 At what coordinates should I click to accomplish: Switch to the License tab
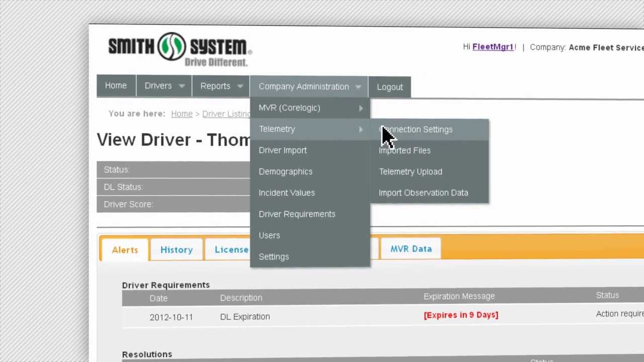(x=227, y=249)
